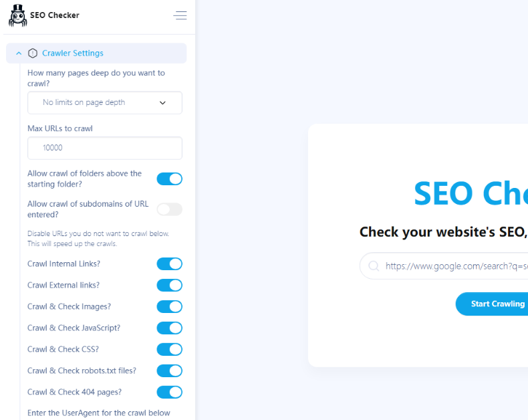Open the page depth dropdown
Image resolution: width=528 pixels, height=420 pixels.
pyautogui.click(x=104, y=103)
